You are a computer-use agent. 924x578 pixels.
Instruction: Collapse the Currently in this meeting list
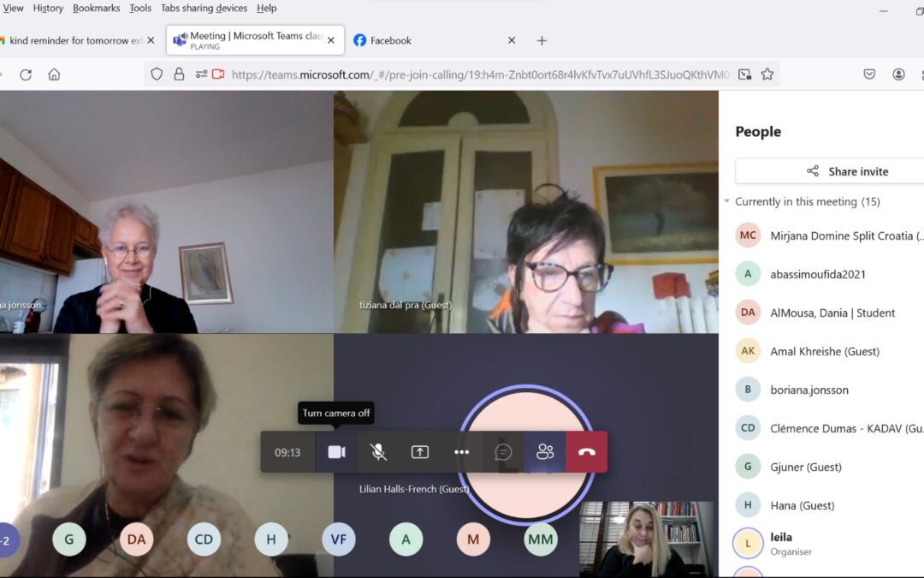(x=727, y=202)
